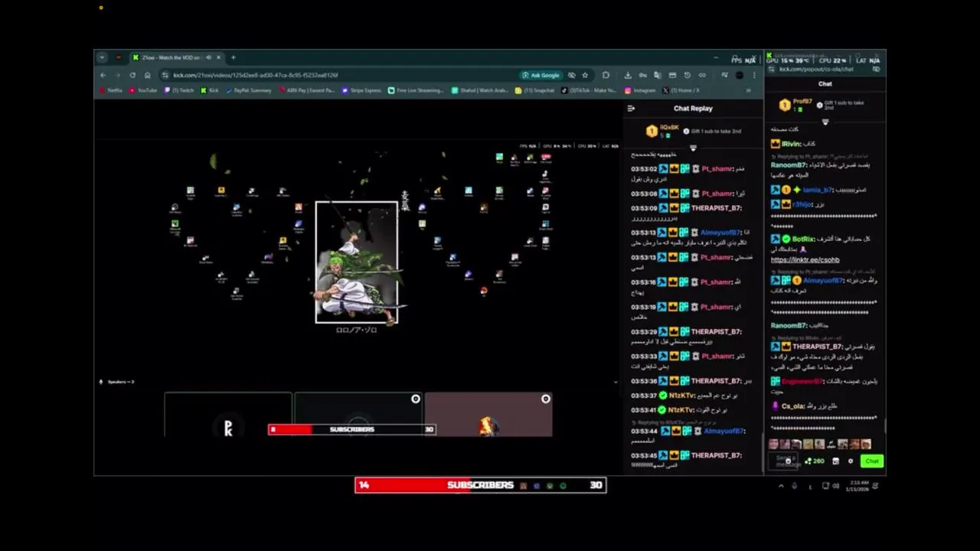The width and height of the screenshot is (980, 551).
Task: Open the emoji picker in message box
Action: pyautogui.click(x=788, y=461)
